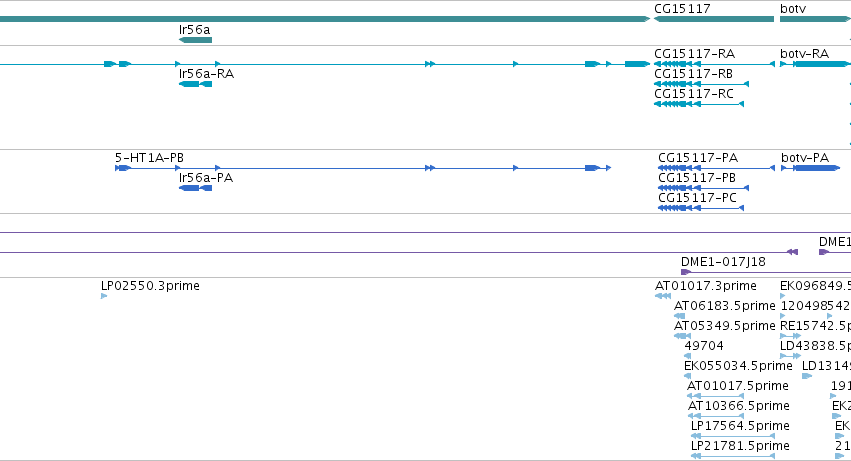This screenshot has width=851, height=461.
Task: Select the LP21781.5prime EST
Action: 733,456
